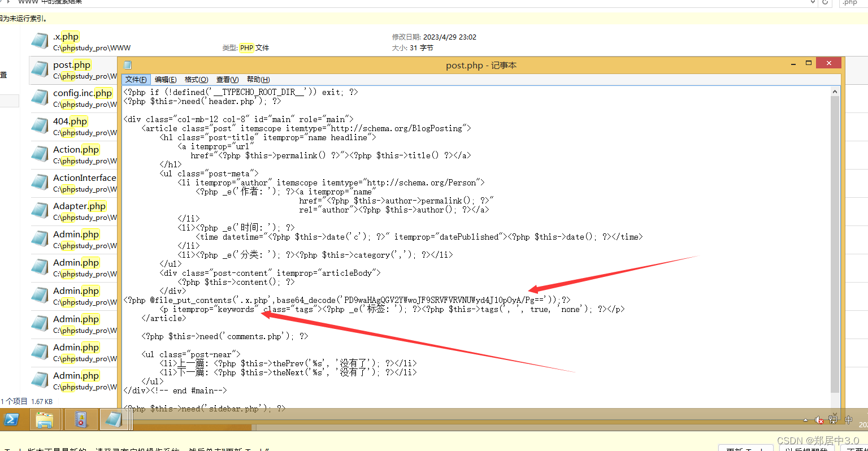The image size is (868, 451).
Task: Click the muted volume tray icon
Action: [x=819, y=420]
